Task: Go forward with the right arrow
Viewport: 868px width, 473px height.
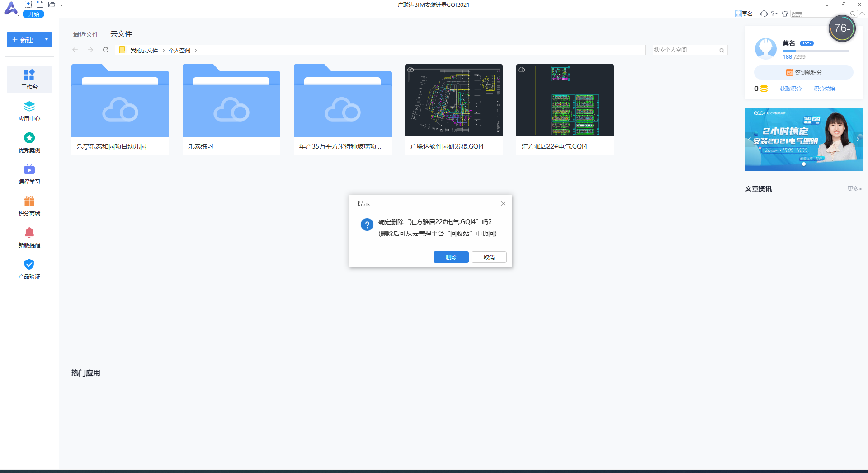Action: (x=90, y=50)
